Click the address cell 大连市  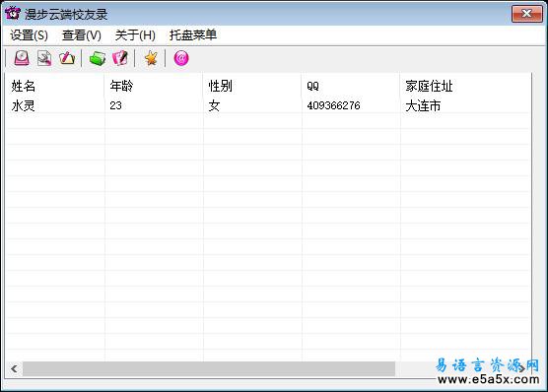(423, 105)
